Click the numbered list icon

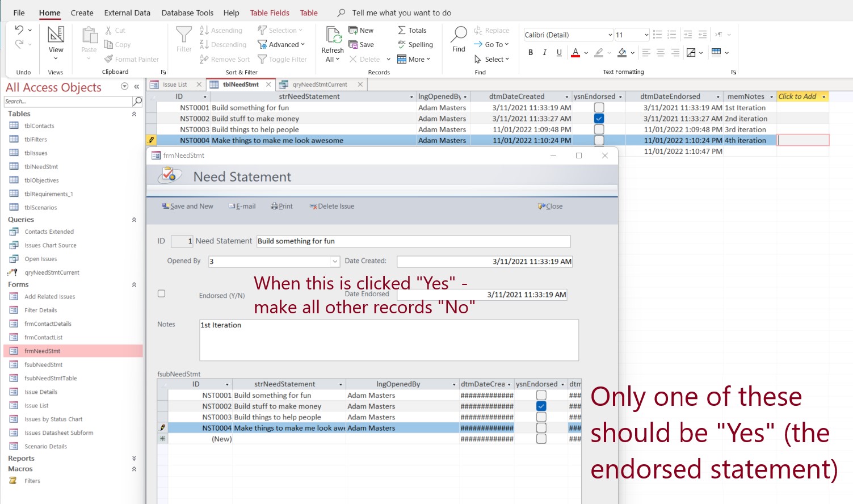(672, 35)
